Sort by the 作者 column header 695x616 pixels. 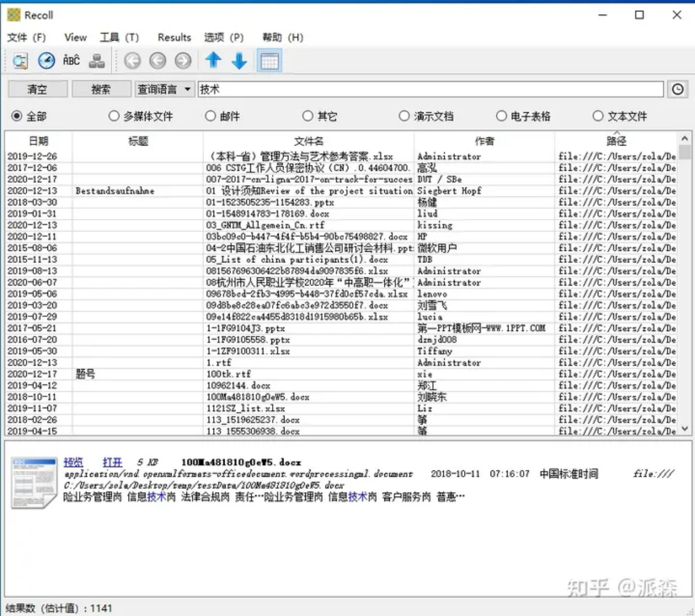484,141
